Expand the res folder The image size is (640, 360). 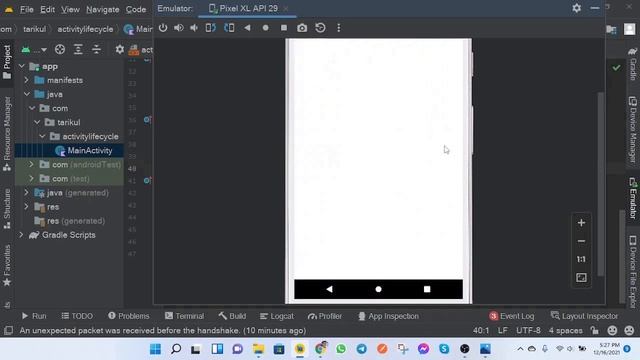27,207
